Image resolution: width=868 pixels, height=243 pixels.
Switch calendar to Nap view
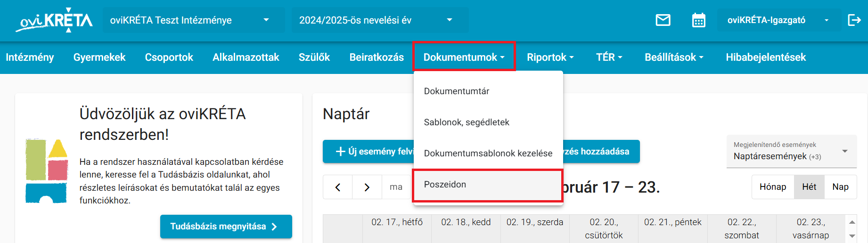[840, 187]
